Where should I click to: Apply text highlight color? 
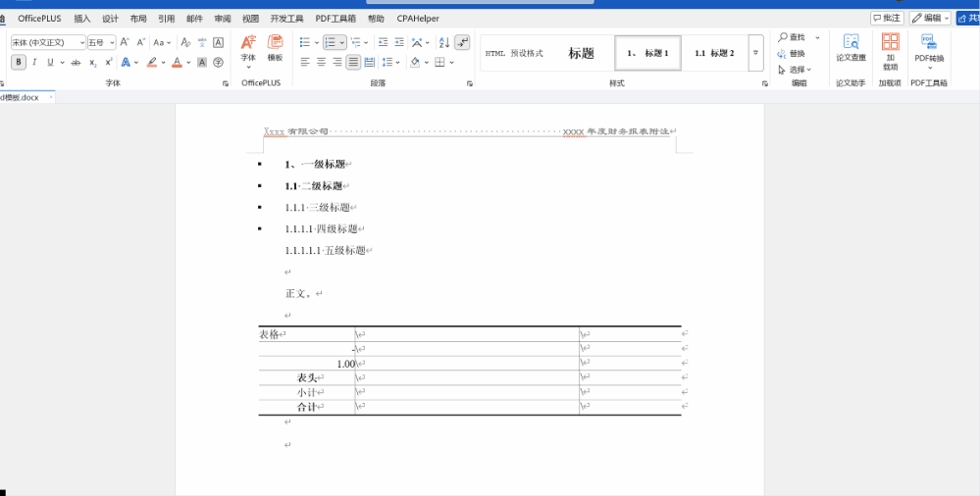tap(152, 62)
